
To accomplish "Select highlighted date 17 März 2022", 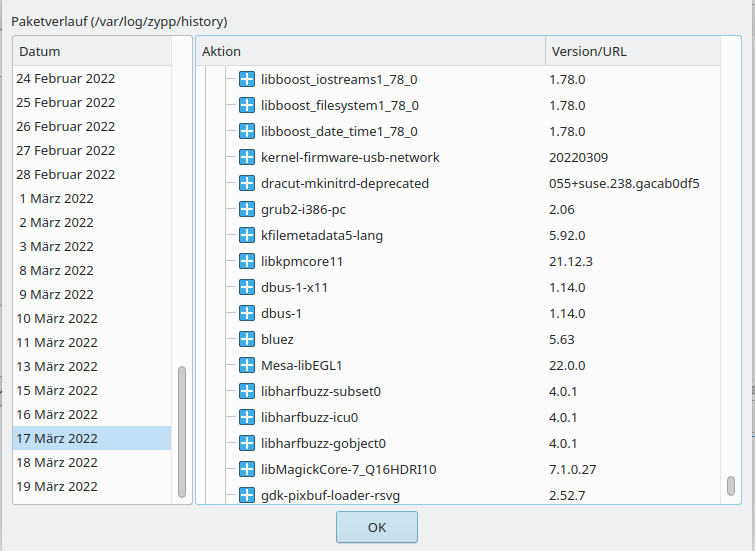I will point(92,438).
